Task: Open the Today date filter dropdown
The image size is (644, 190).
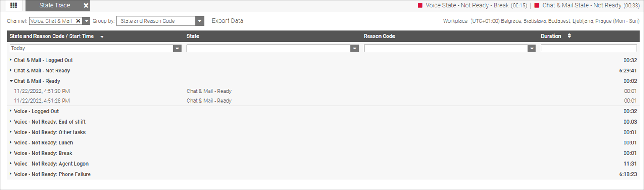Action: [x=177, y=49]
